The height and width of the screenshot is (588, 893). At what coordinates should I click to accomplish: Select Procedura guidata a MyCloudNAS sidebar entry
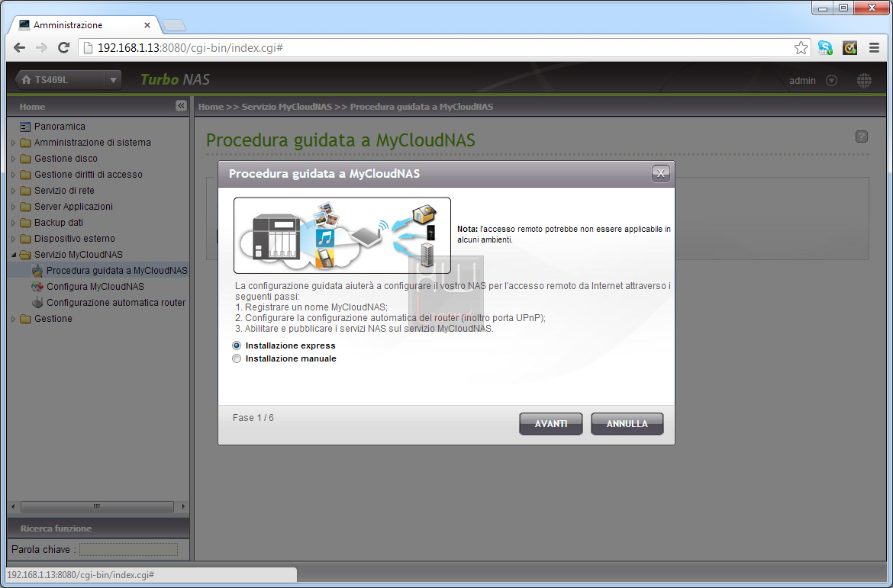click(117, 271)
